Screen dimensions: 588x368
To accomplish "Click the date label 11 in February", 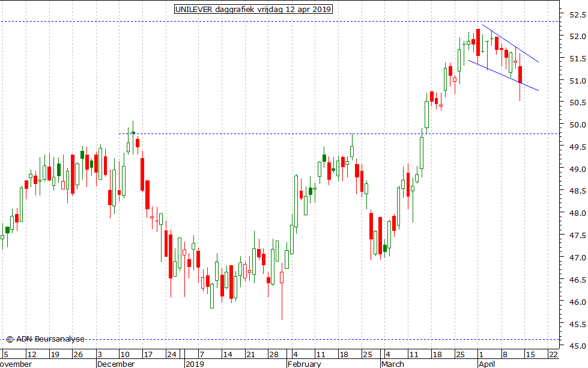I will click(320, 355).
